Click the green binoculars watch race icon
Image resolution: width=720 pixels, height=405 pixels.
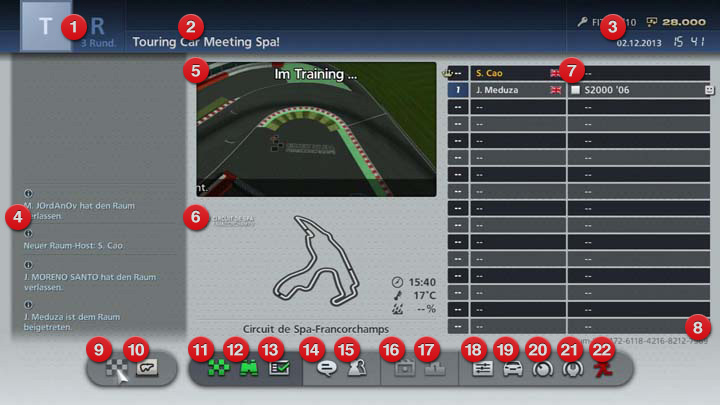pos(246,367)
